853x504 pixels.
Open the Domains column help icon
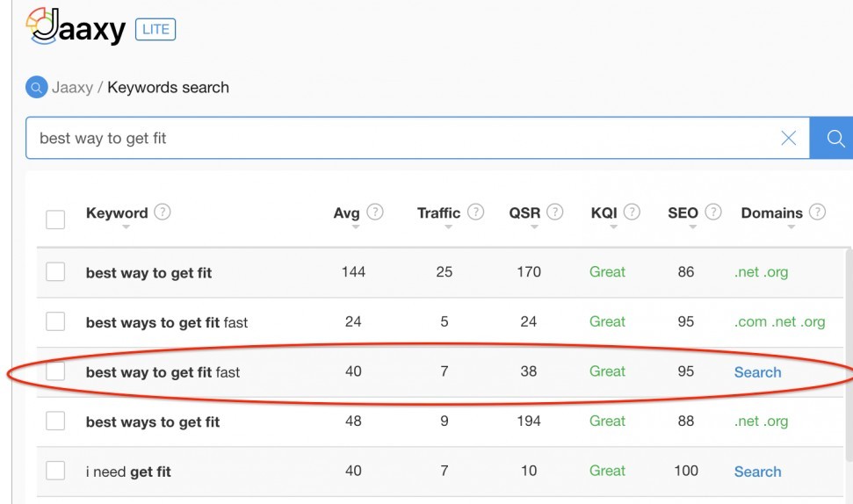(817, 212)
